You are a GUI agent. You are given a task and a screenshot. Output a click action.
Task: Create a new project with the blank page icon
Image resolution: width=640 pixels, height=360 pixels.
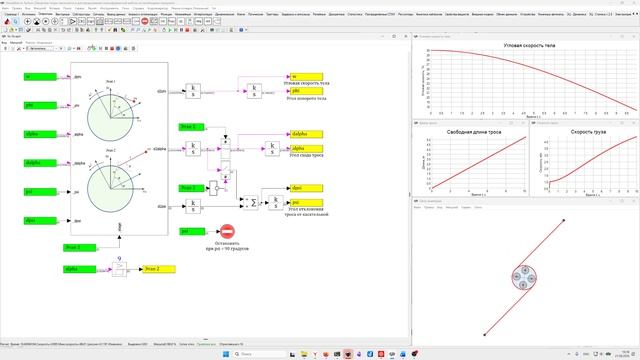tap(4, 30)
